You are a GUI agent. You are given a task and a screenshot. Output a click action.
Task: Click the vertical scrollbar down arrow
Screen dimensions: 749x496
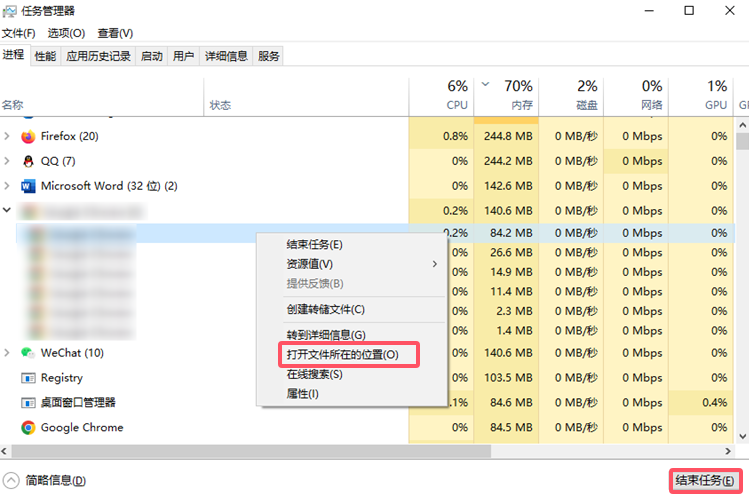[x=742, y=436]
